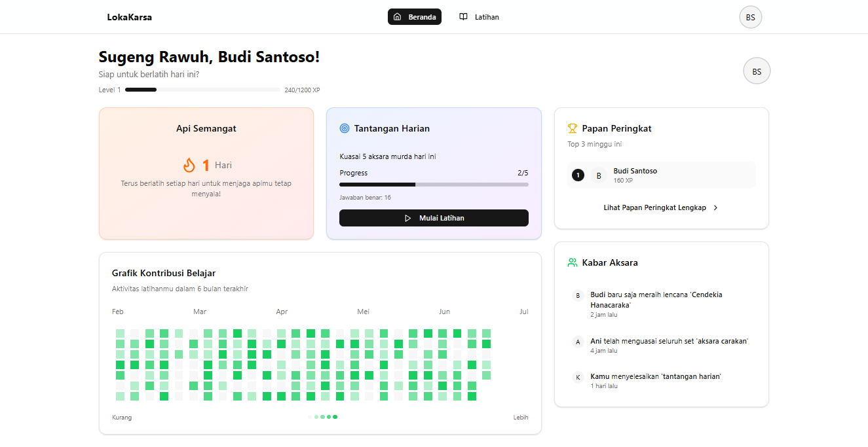Click the '2/5' progress count

tap(523, 173)
